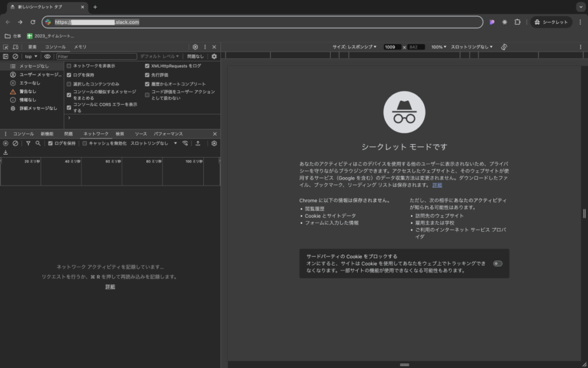Click the import HAR upload icon
The width and height of the screenshot is (588, 368).
[198, 143]
